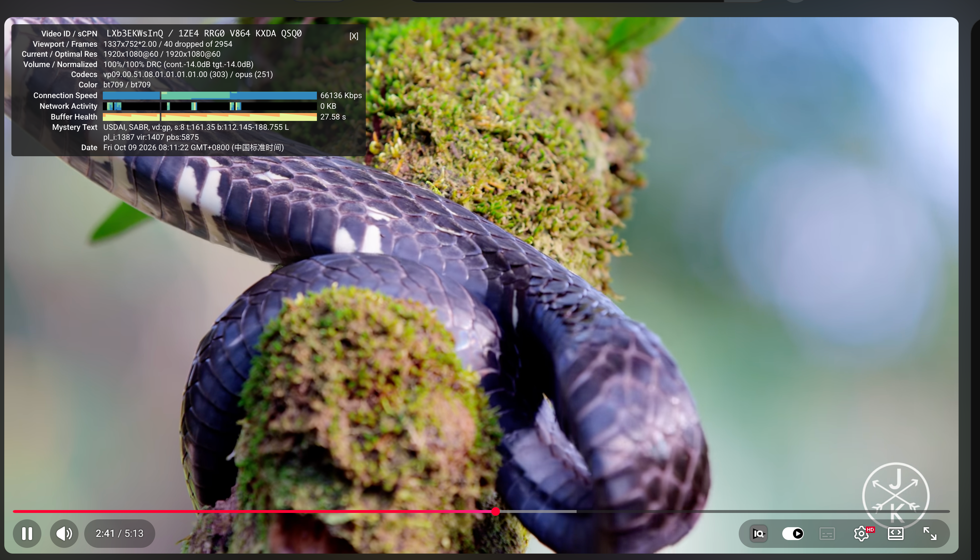The width and height of the screenshot is (980, 560).
Task: Click the pl_i:1387 vir:1407 pbs:5875 line
Action: [151, 137]
